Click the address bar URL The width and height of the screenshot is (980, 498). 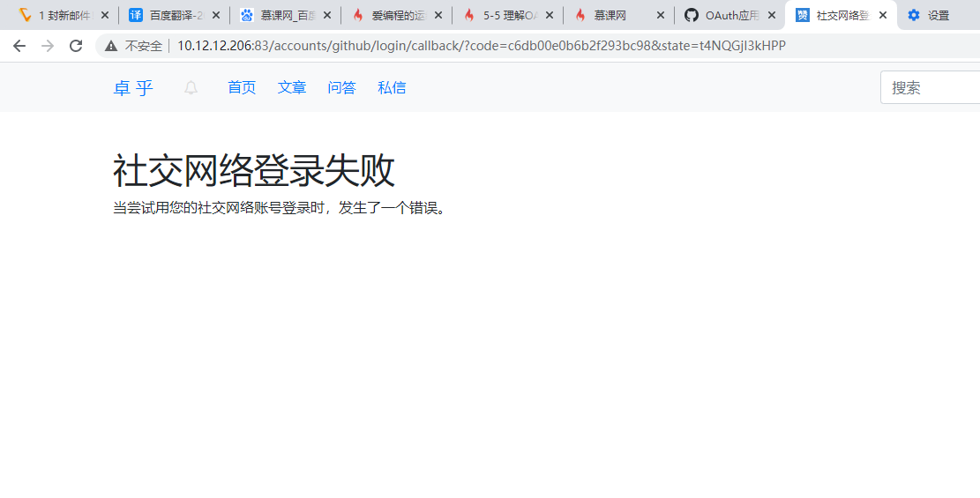tap(482, 46)
